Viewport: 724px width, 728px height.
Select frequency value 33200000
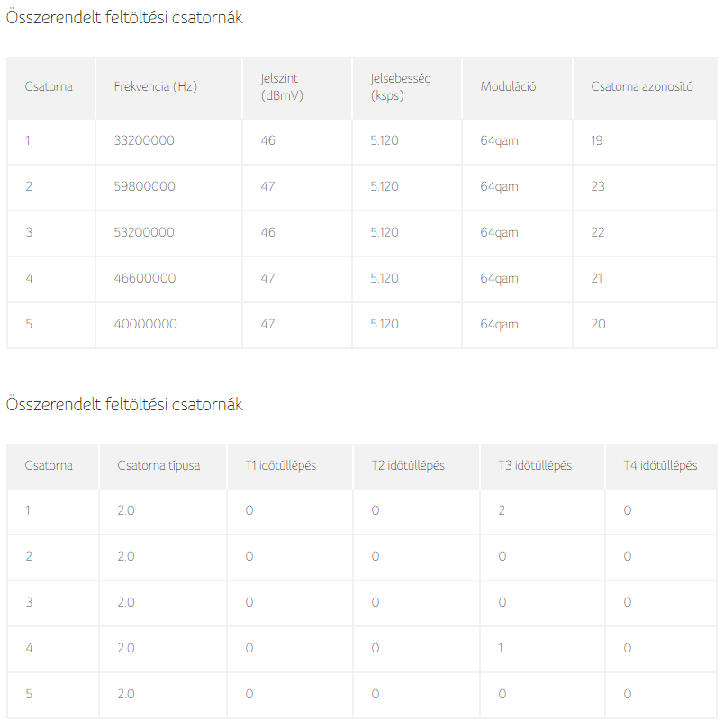[144, 140]
